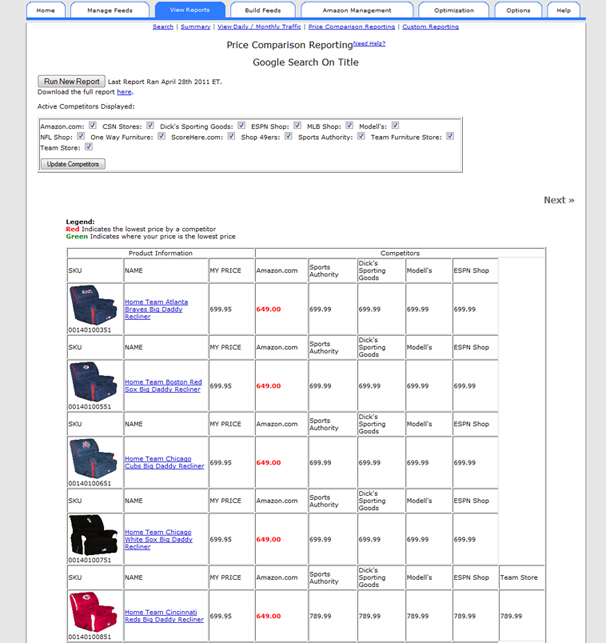Open the Help tab

pos(564,10)
